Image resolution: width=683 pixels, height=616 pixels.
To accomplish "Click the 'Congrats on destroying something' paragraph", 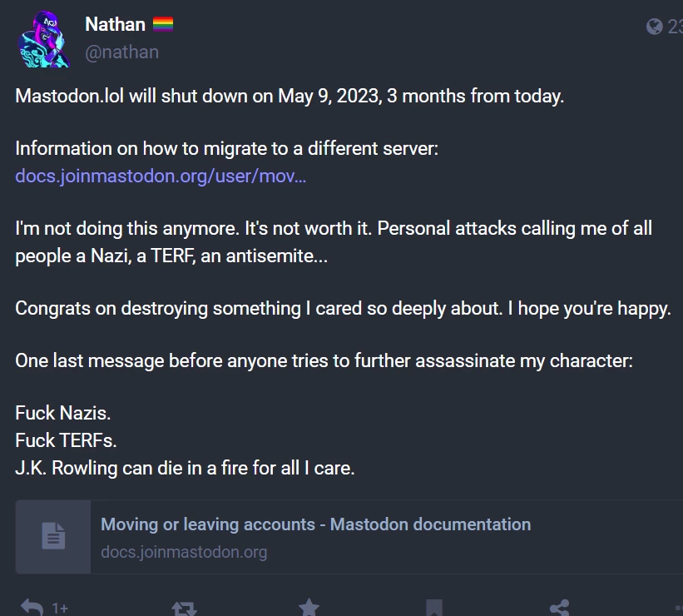I will pos(343,308).
